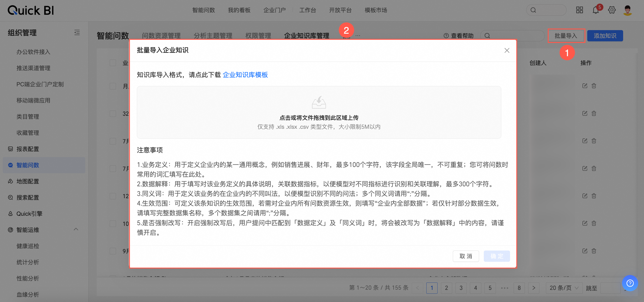Click the edit icon in the 12 row
This screenshot has height=302, width=644.
point(585,196)
